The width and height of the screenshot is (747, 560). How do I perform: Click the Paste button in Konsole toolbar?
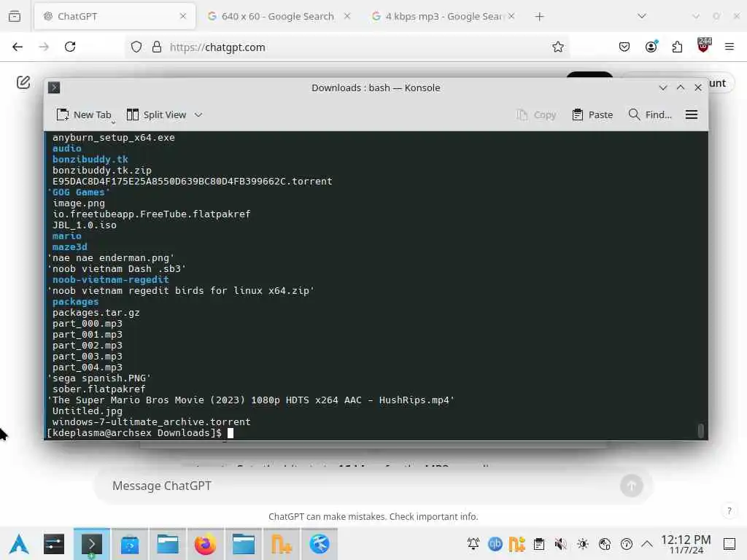[x=592, y=114]
